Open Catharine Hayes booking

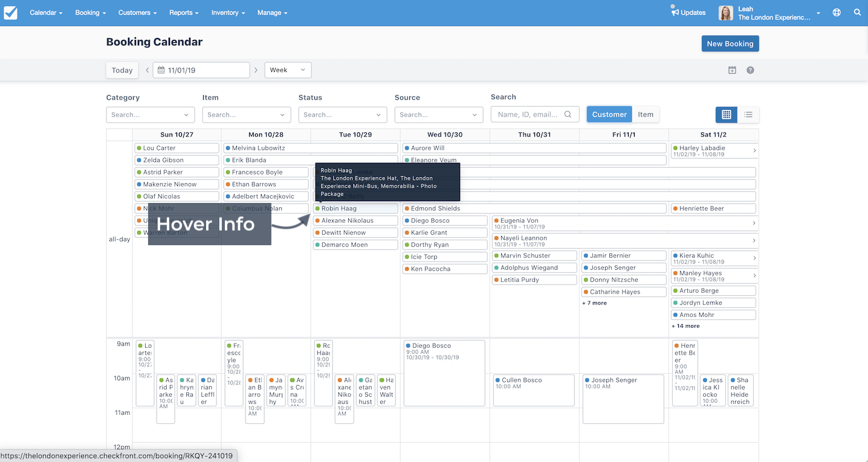624,292
